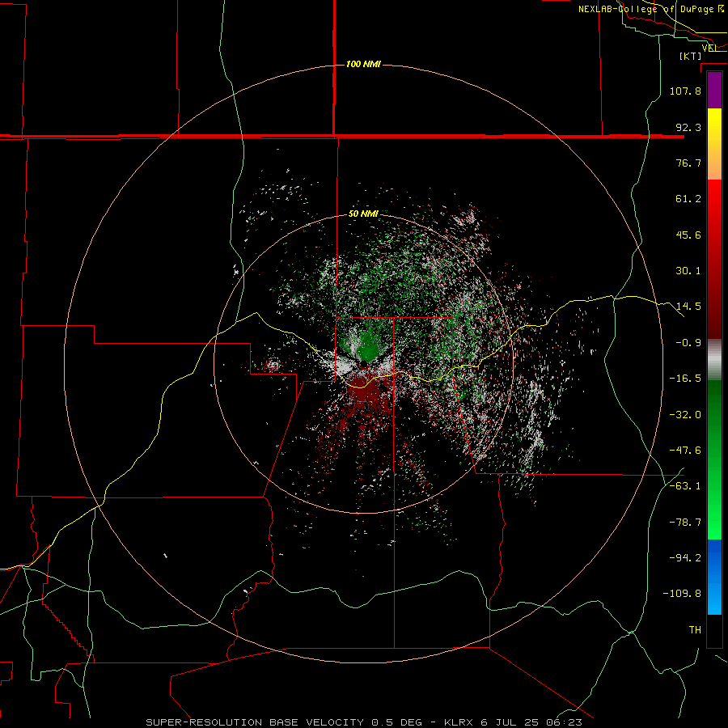728x728 pixels.
Task: Click the -32.0 velocity scale value
Action: click(x=685, y=415)
